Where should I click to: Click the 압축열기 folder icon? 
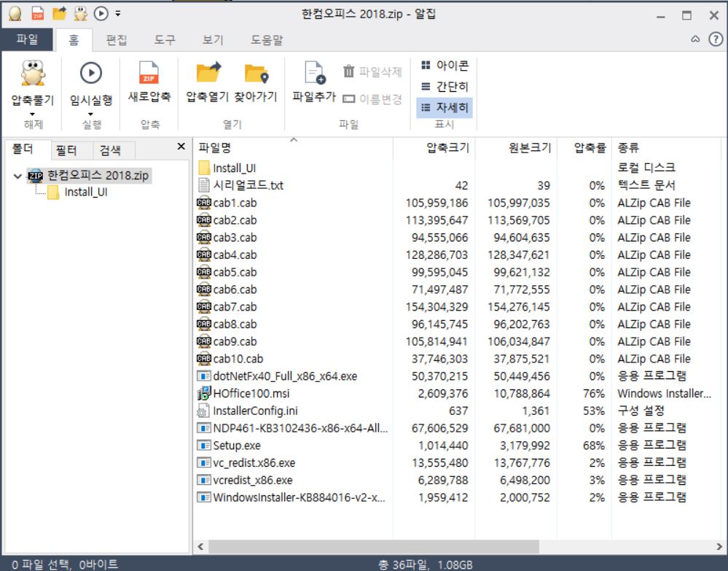pyautogui.click(x=208, y=72)
